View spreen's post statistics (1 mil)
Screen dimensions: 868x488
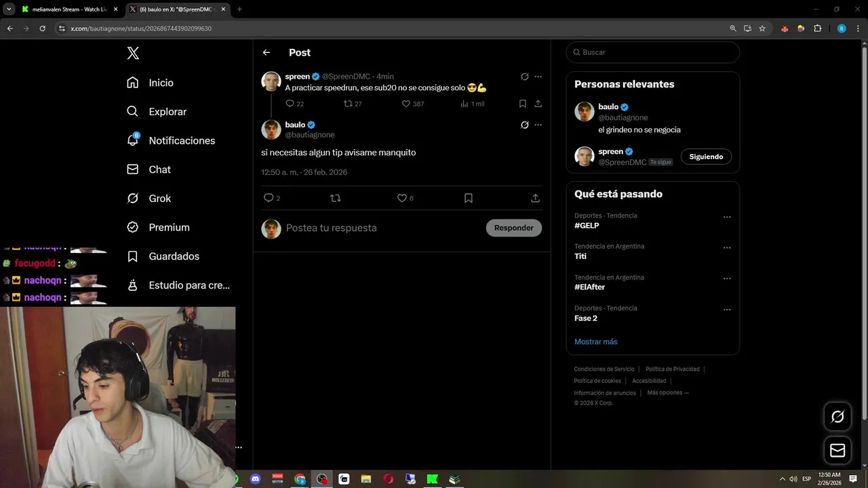click(x=472, y=104)
